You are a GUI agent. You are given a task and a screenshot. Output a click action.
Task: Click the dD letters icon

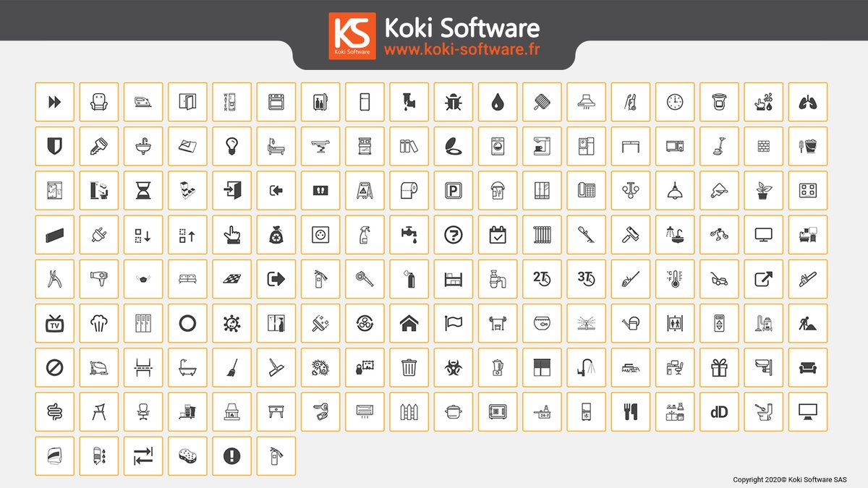point(720,411)
